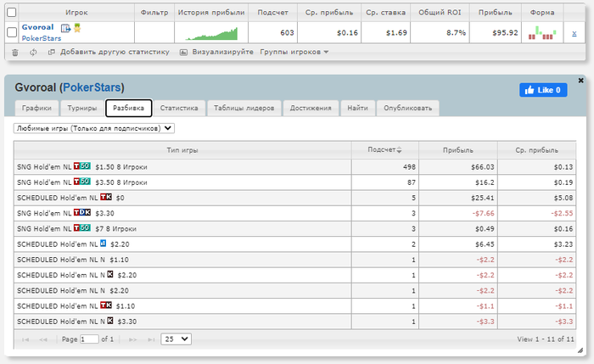Open the profit history sparkline for Gvoroal
Image resolution: width=594 pixels, height=364 pixels.
click(211, 33)
